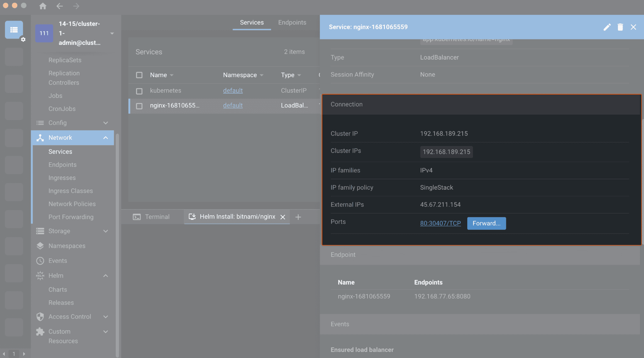Check the nginx-16810655 service checkbox
The height and width of the screenshot is (358, 644).
(139, 106)
